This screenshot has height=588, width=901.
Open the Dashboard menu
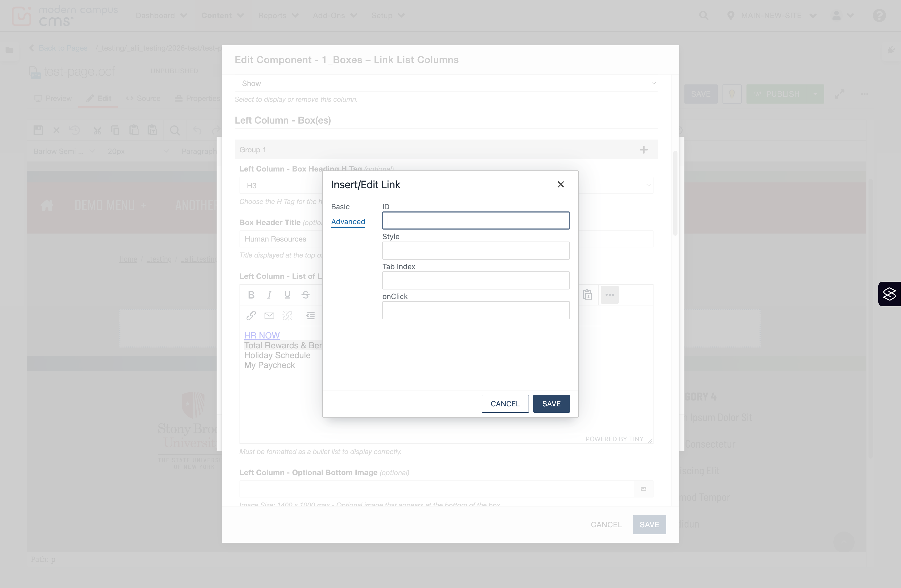point(161,15)
